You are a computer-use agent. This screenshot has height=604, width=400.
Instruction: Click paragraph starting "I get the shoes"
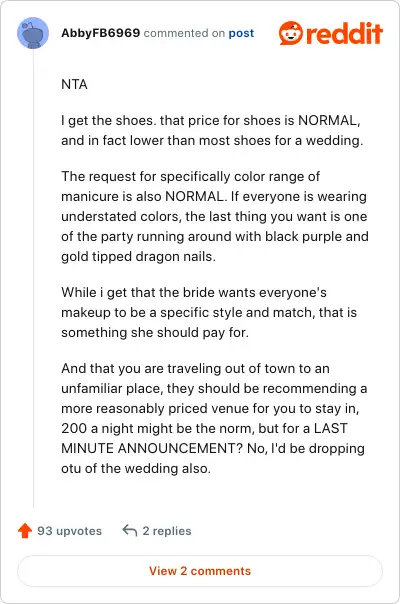pyautogui.click(x=212, y=130)
